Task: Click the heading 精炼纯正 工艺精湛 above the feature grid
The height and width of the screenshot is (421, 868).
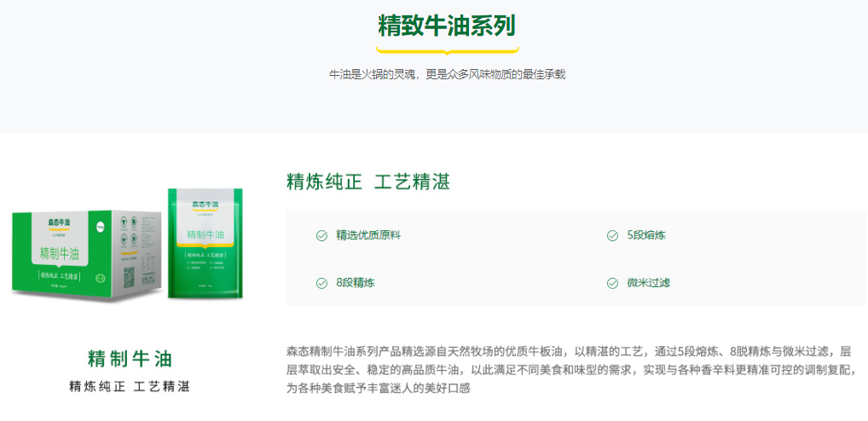Action: [368, 182]
